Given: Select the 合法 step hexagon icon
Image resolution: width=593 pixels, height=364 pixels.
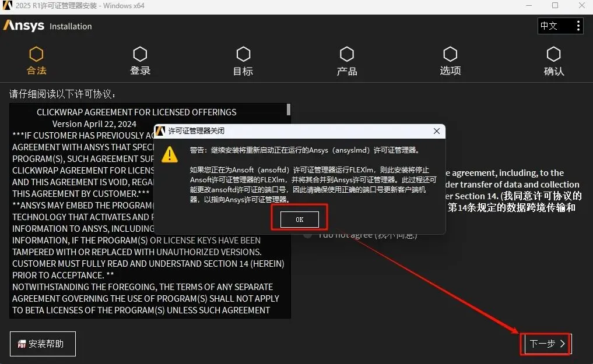Looking at the screenshot, I should (x=36, y=54).
